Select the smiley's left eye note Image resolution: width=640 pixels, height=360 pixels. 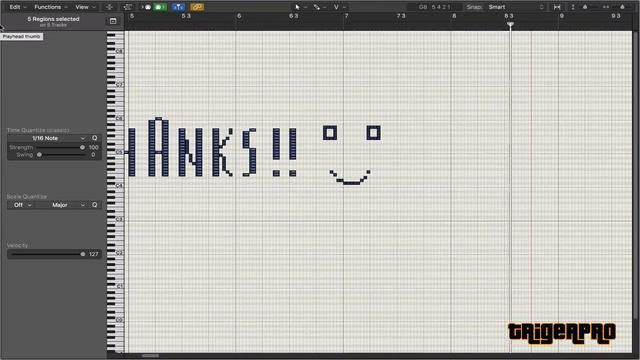[x=330, y=133]
